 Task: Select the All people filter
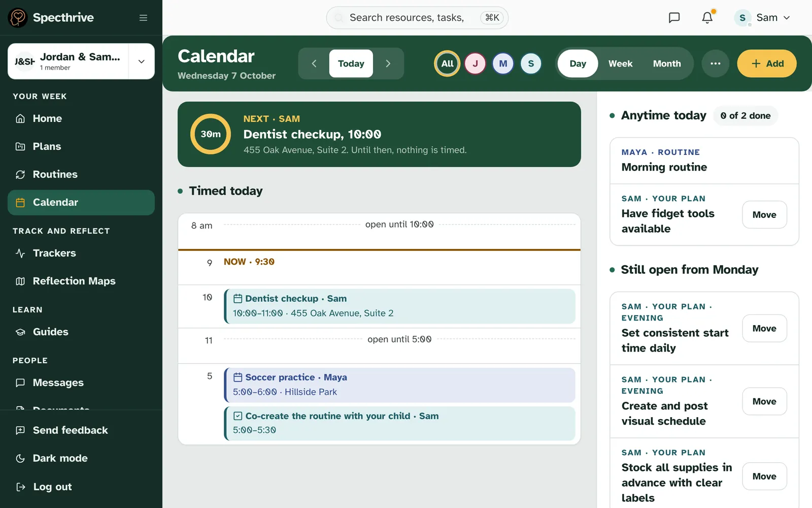pos(447,63)
